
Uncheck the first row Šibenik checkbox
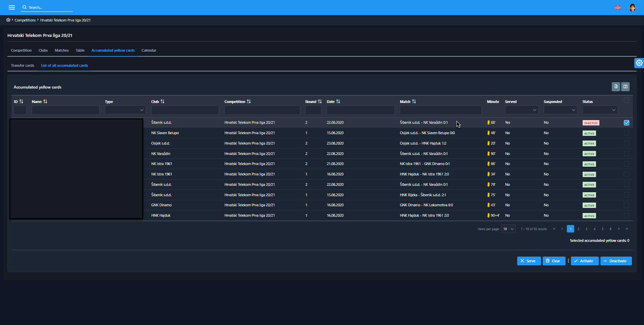[x=626, y=123]
